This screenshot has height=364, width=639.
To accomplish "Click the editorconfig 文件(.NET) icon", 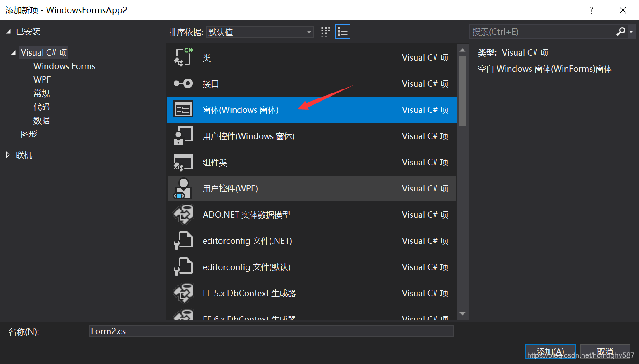I will (183, 241).
